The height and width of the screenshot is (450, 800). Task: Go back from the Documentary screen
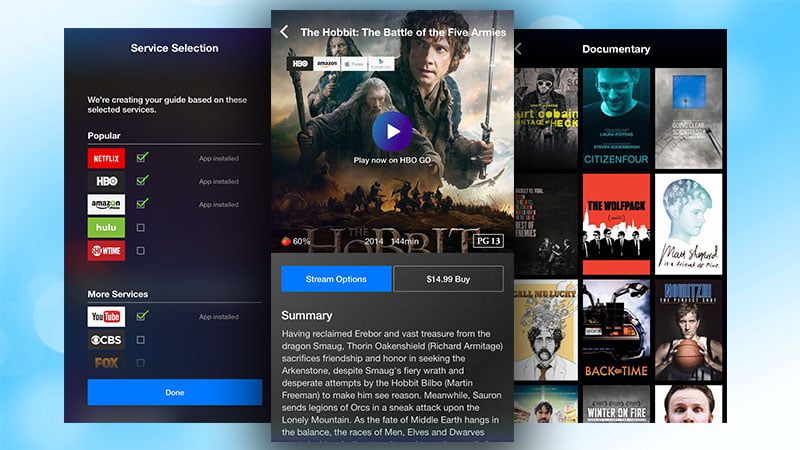pos(518,49)
